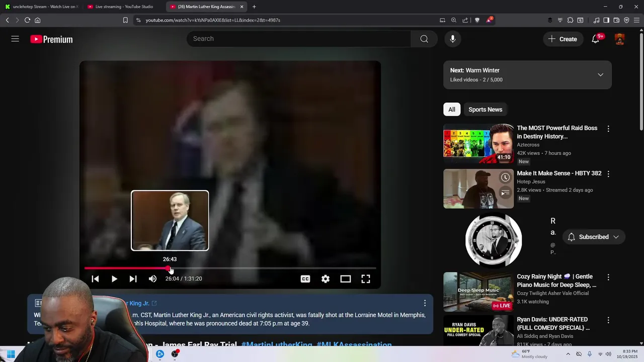The image size is (644, 362).
Task: Reload the current page
Action: click(x=27, y=20)
